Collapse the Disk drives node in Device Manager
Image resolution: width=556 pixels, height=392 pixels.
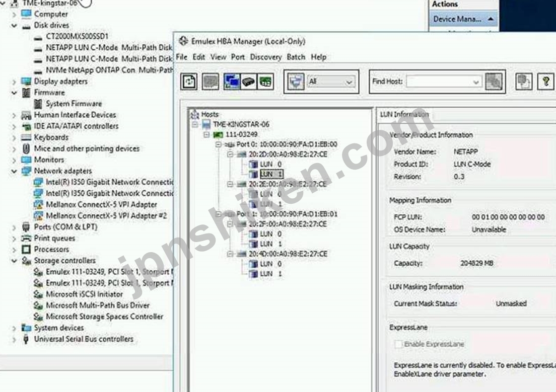click(14, 26)
